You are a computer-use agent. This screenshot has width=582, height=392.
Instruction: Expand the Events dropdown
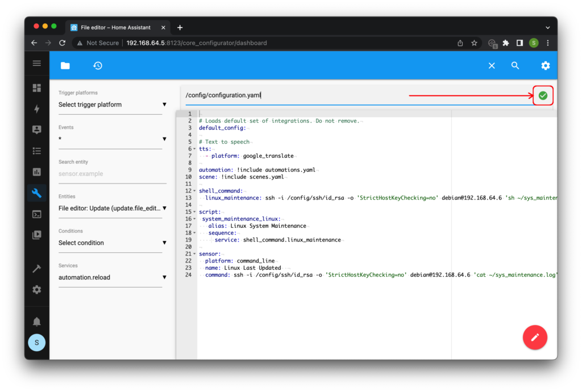(113, 139)
